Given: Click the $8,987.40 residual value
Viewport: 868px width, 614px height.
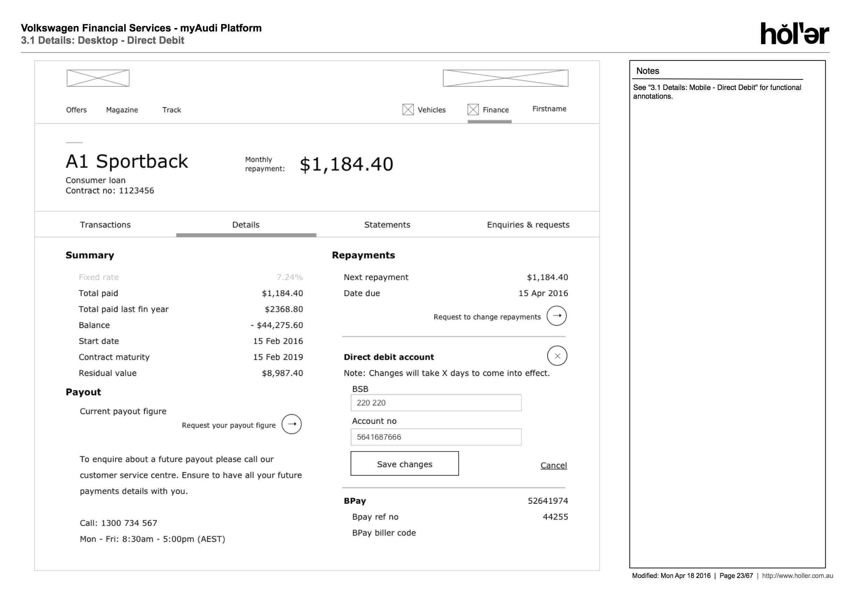Looking at the screenshot, I should click(282, 373).
